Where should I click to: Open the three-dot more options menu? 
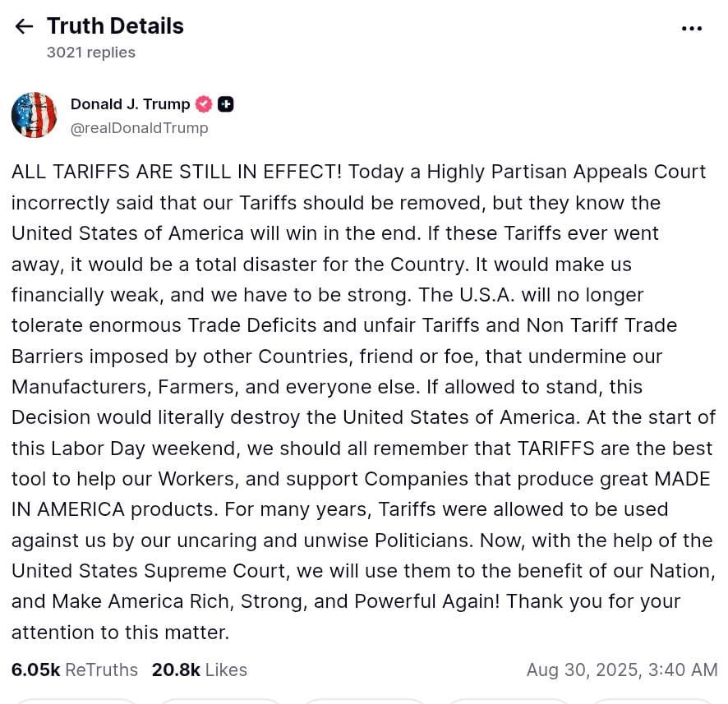click(x=692, y=29)
